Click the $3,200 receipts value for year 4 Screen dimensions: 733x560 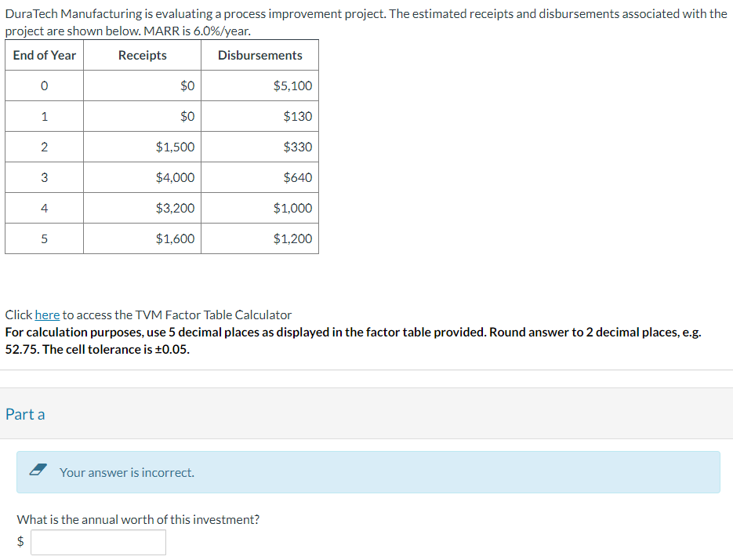176,208
